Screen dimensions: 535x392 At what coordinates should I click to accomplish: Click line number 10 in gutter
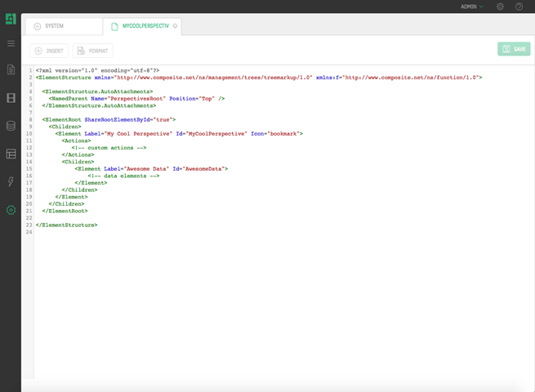pyautogui.click(x=29, y=134)
